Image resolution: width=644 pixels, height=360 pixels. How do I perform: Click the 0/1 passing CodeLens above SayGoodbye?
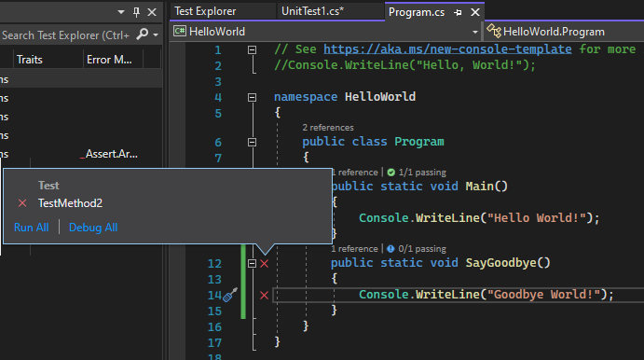422,249
